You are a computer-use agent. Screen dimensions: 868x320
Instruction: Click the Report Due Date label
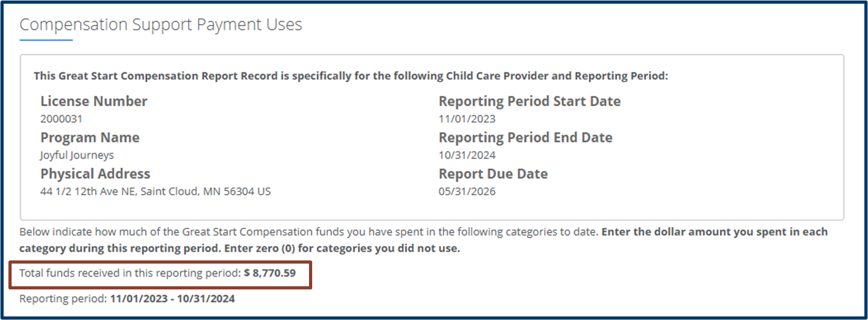(493, 174)
